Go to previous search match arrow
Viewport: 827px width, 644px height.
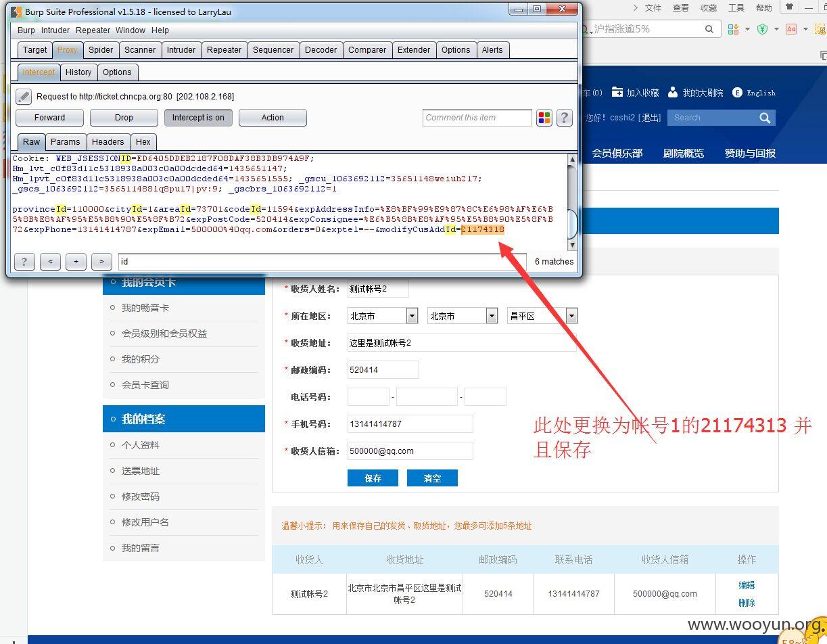(x=50, y=262)
